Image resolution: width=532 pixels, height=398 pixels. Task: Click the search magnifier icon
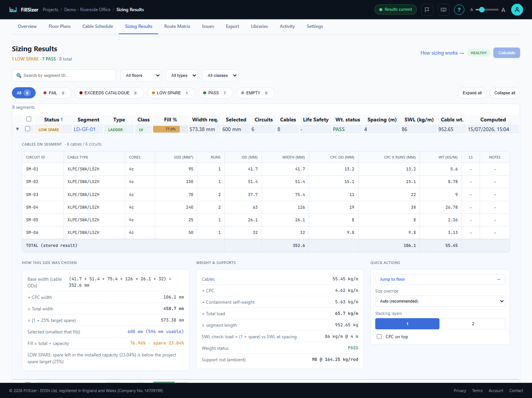point(19,75)
